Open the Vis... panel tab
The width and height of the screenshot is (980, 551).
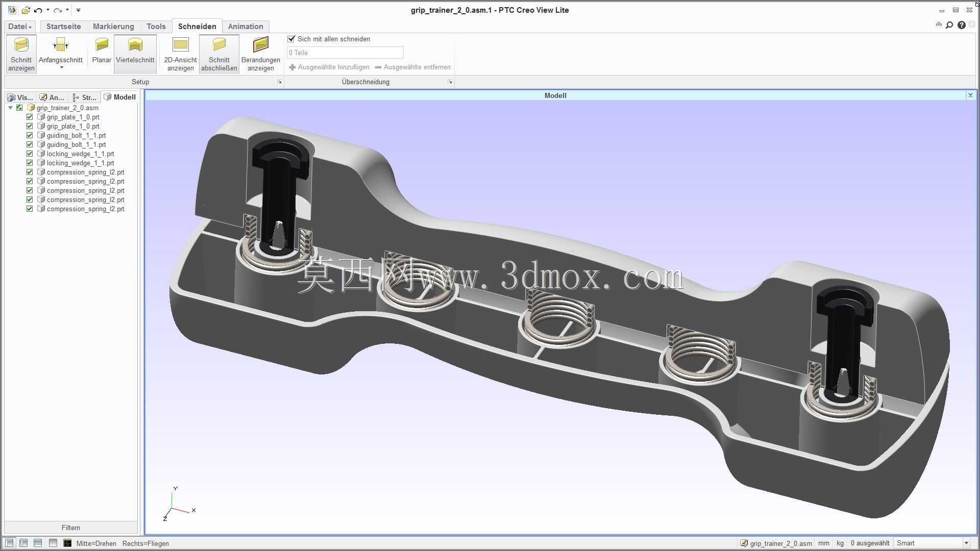pyautogui.click(x=20, y=97)
